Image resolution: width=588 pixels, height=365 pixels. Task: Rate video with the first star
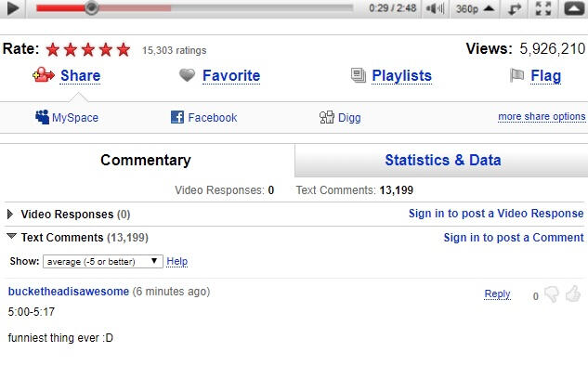tap(53, 49)
